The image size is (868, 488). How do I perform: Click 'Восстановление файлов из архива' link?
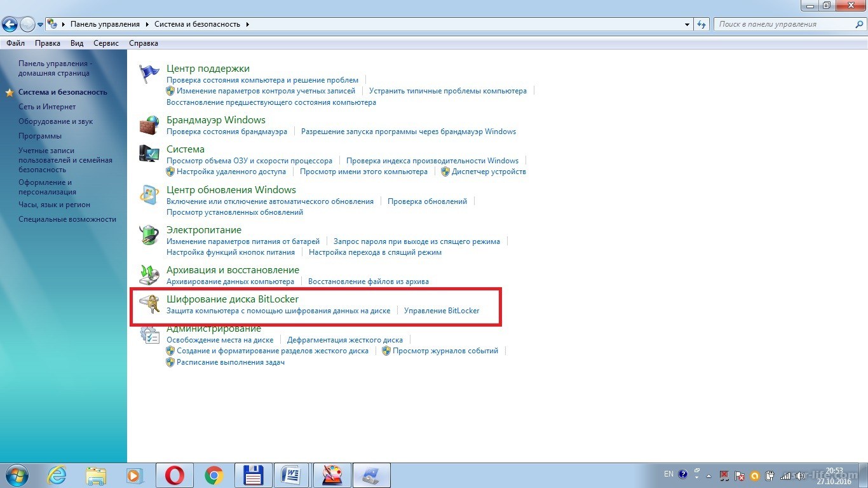(x=369, y=281)
